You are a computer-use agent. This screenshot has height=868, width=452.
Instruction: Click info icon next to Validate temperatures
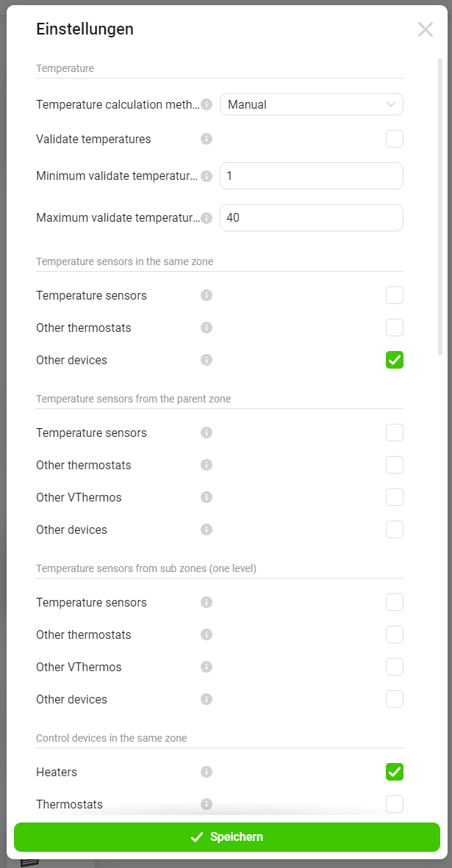click(207, 139)
